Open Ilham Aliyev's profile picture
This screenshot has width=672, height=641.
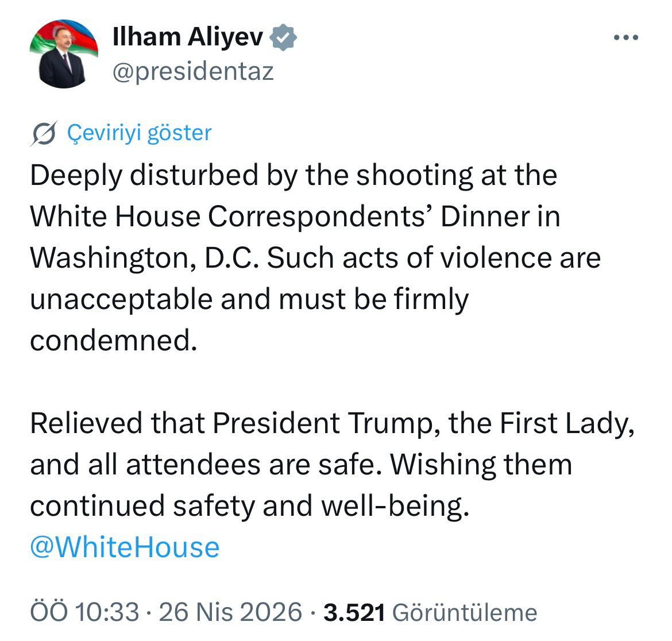coord(63,54)
